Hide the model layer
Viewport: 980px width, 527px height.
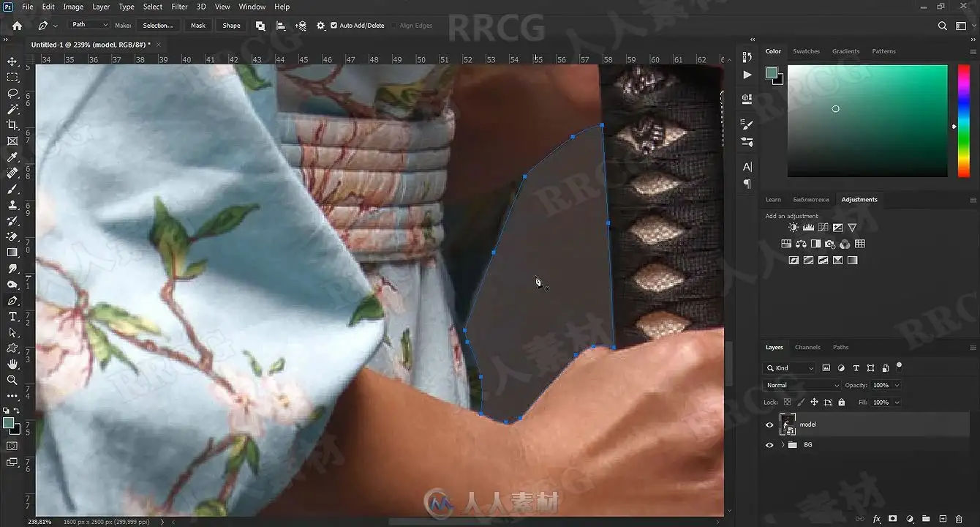point(769,425)
